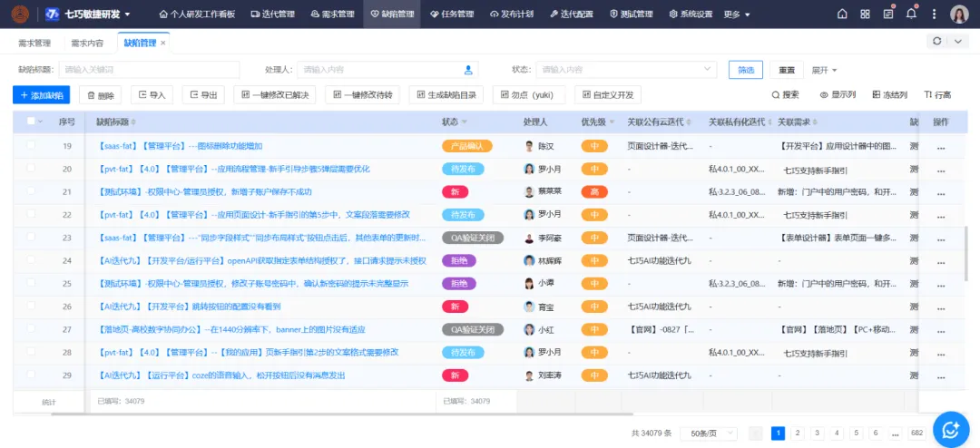The width and height of the screenshot is (980, 448).
Task: Go to page 3 in pagination
Action: pyautogui.click(x=817, y=433)
